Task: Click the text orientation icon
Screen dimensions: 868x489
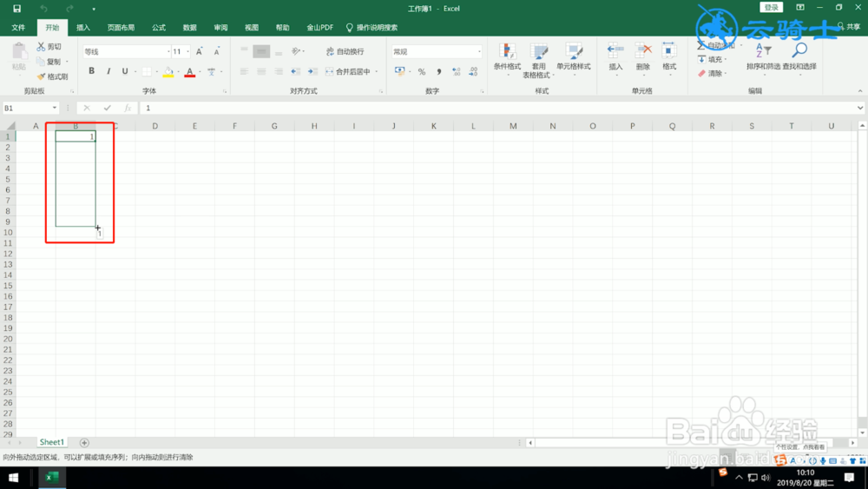Action: [x=296, y=51]
